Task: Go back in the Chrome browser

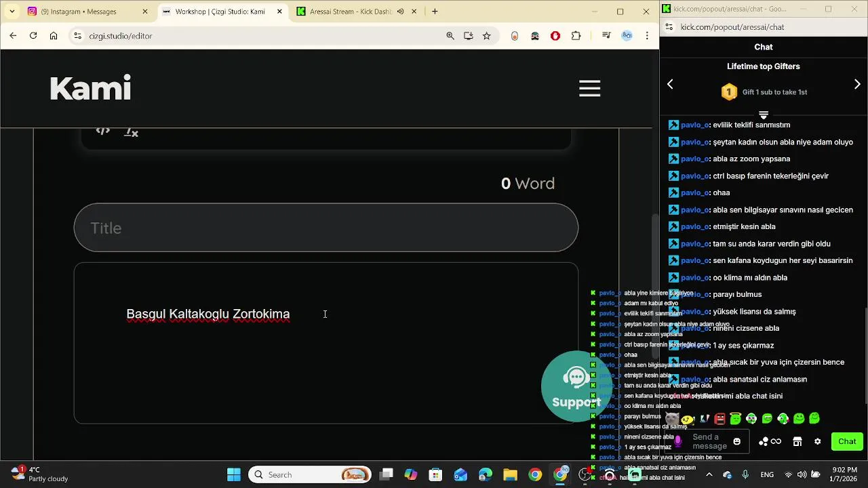Action: pos(13,36)
